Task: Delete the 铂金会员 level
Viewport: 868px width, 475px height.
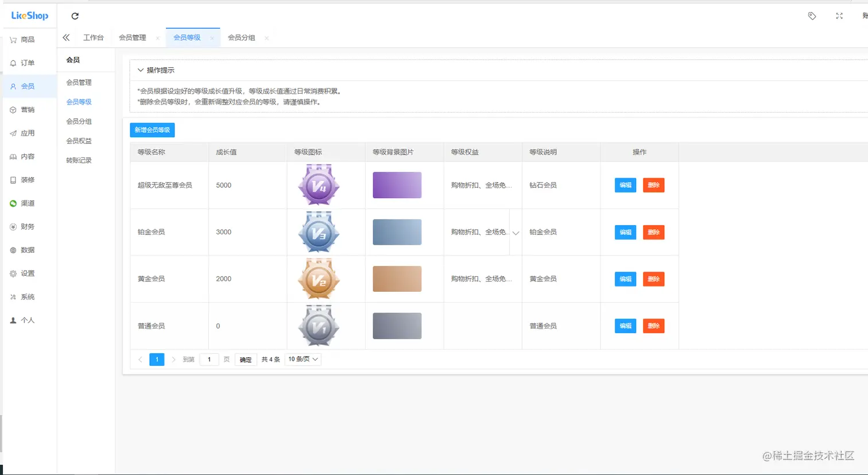Action: [x=653, y=232]
